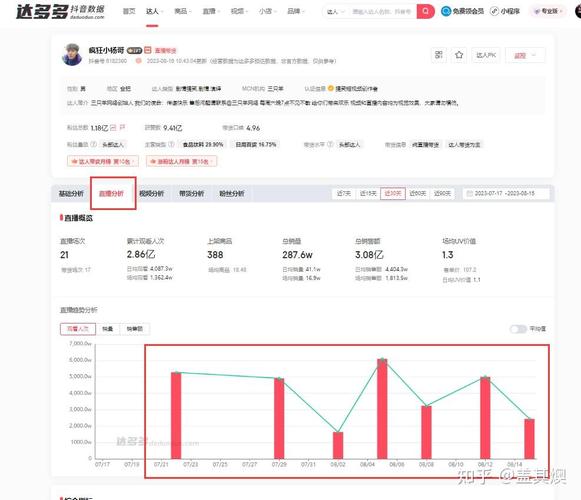Image resolution: width=581 pixels, height=500 pixels.
Task: Open the QR code icon beside the star
Action: click(x=439, y=55)
